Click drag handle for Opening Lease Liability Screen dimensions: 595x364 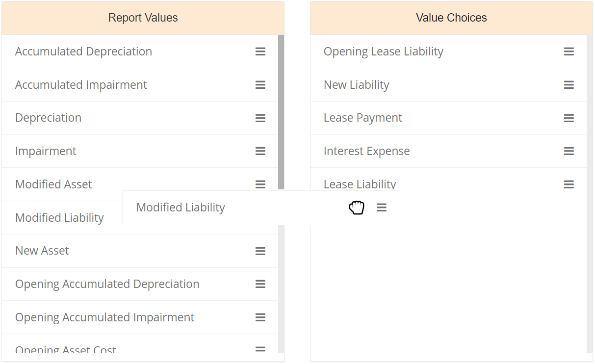point(569,52)
